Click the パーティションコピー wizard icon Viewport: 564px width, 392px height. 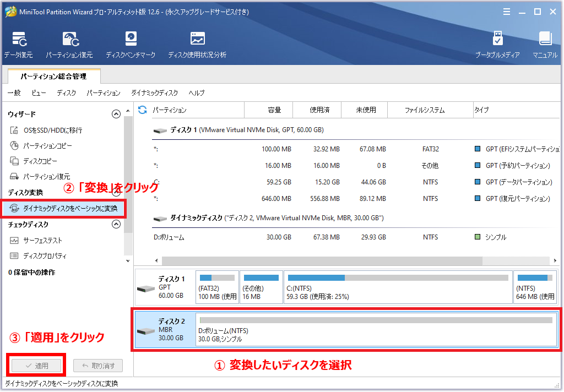tap(14, 146)
